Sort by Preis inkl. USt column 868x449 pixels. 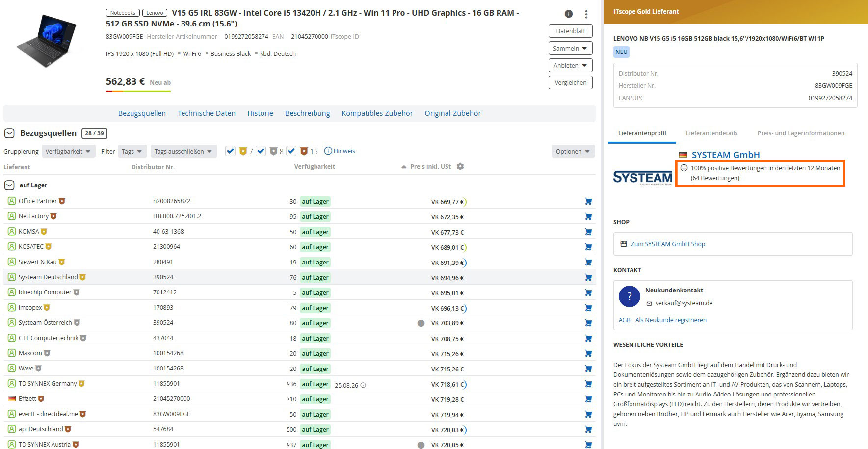[430, 166]
